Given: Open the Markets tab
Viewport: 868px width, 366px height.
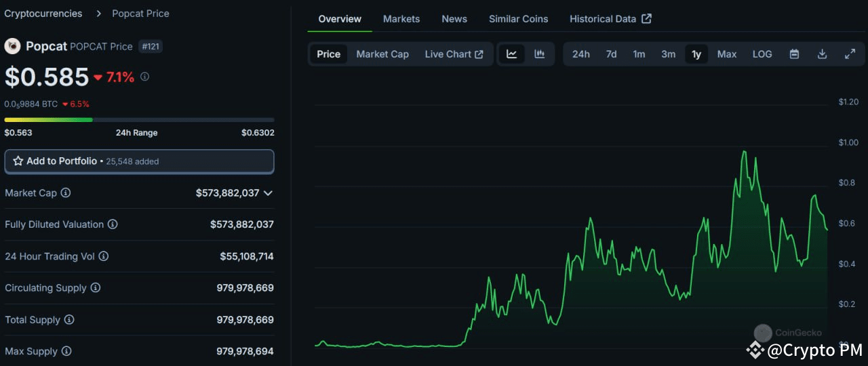Looking at the screenshot, I should (x=401, y=19).
